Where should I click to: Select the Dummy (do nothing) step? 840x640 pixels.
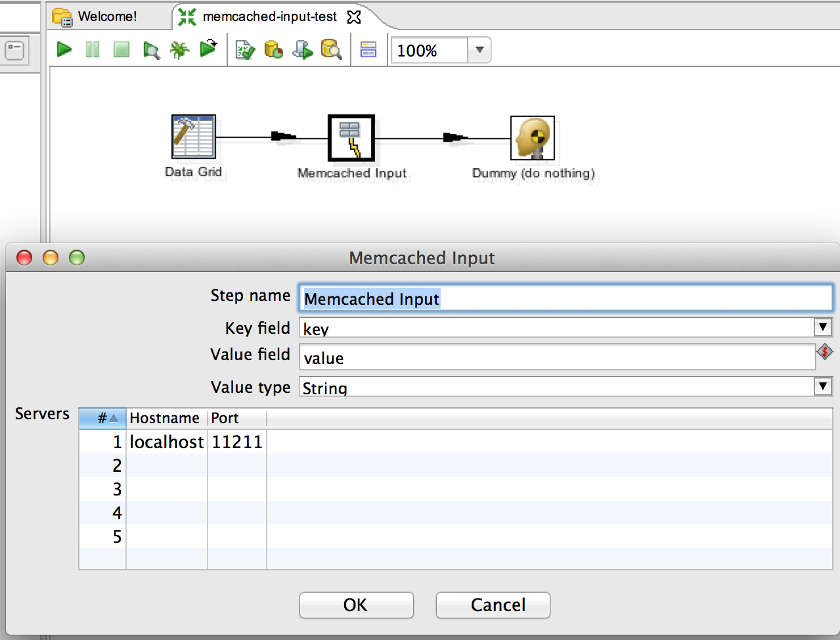533,138
